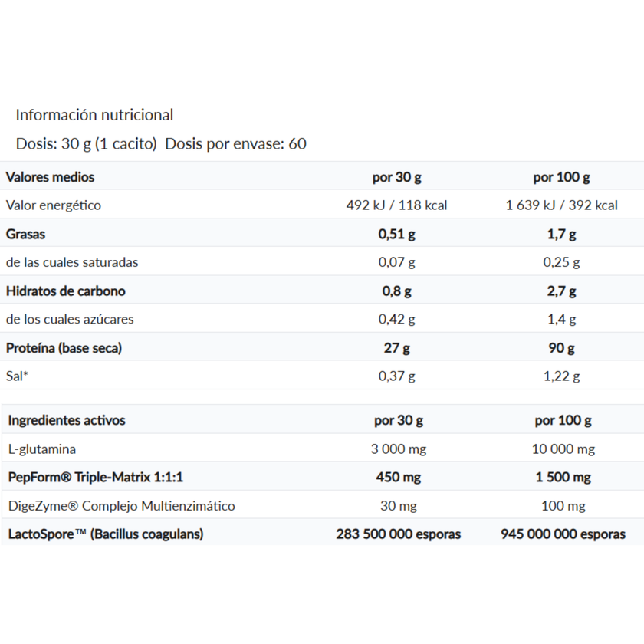Select the first por 30 g header

coord(397,177)
